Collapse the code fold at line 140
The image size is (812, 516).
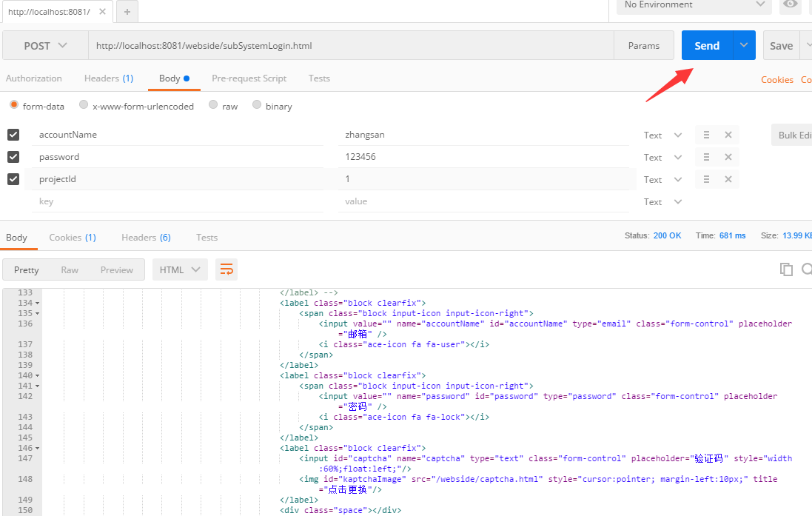click(x=37, y=375)
